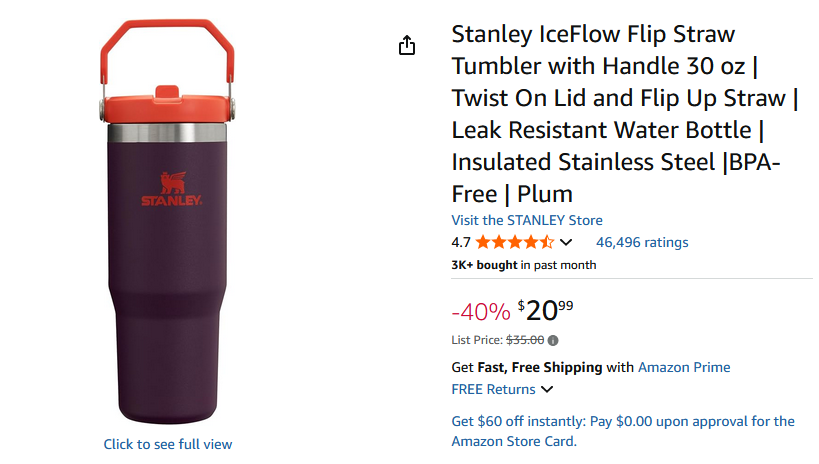The image size is (819, 464).
Task: Click the orange star rating icons
Action: click(514, 242)
